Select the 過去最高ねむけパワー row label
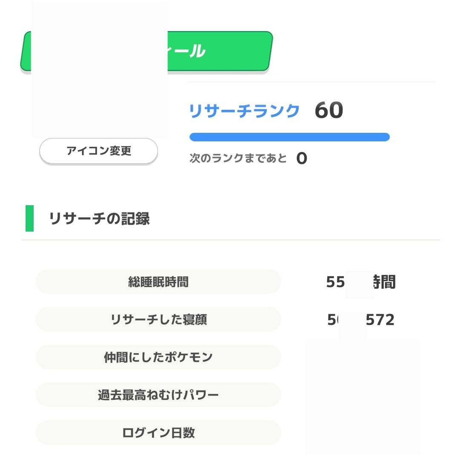 158,395
